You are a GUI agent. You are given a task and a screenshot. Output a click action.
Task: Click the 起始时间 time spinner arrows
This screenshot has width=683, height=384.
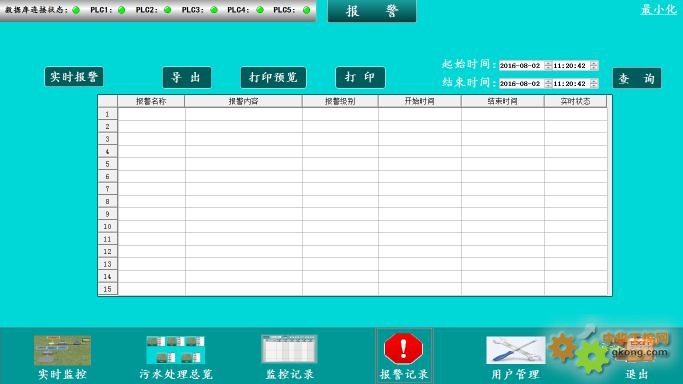(x=594, y=65)
